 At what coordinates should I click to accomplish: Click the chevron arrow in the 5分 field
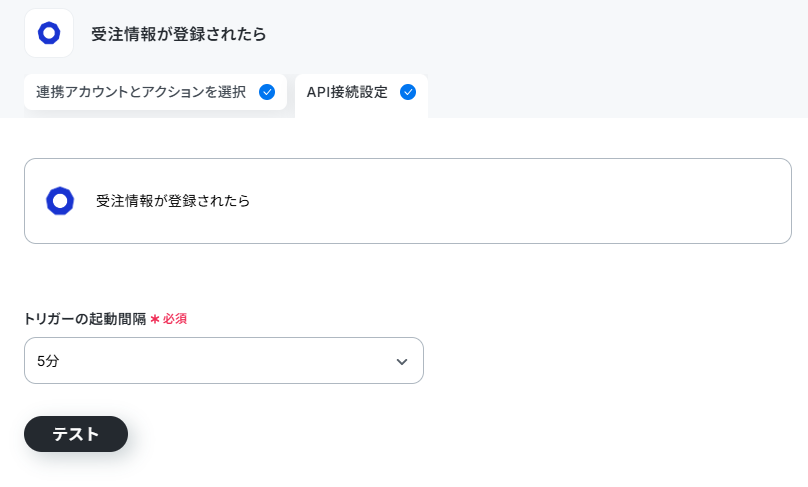coord(402,362)
